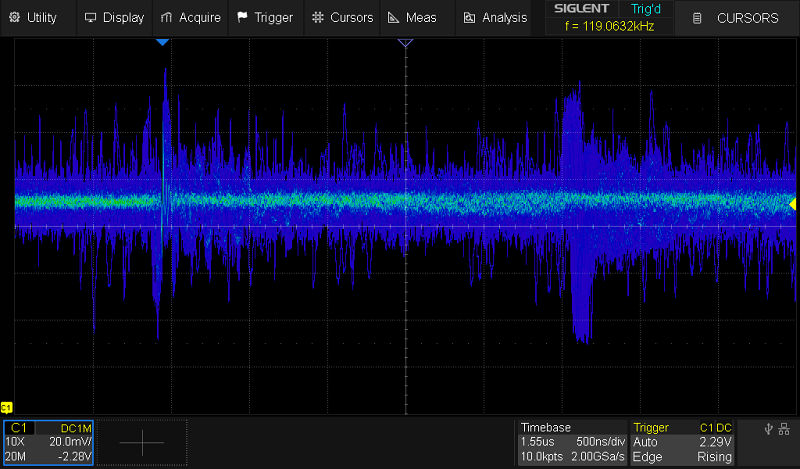Viewport: 800px width, 469px height.
Task: Open the Timebase settings panel
Action: click(572, 441)
